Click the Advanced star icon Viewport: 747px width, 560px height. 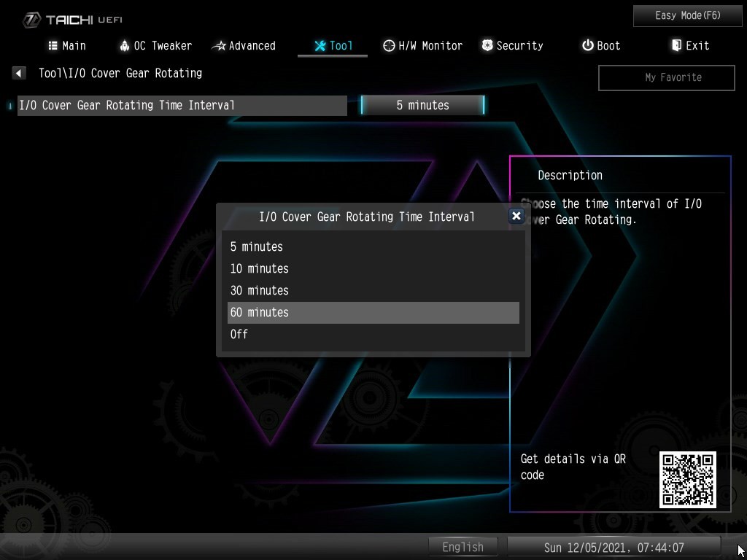coord(219,46)
